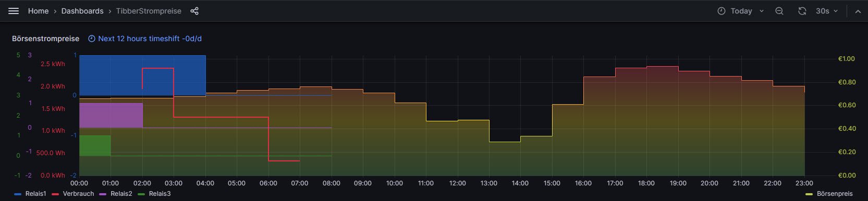
Task: Expand the 30s auto-refresh interval dropdown
Action: pos(827,11)
